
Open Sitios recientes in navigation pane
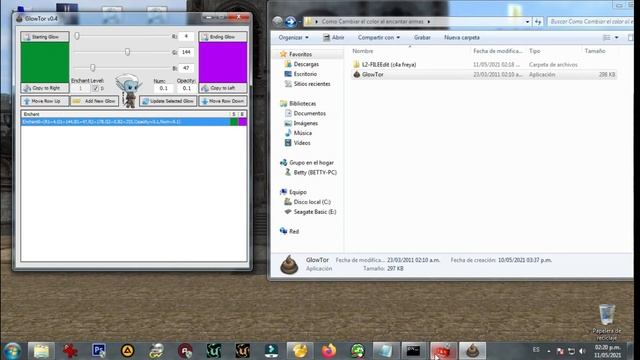tap(312, 84)
